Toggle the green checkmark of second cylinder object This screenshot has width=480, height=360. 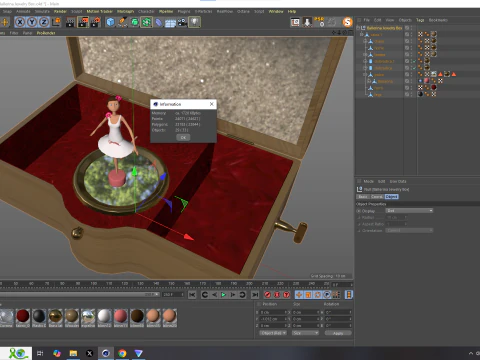[x=414, y=68]
